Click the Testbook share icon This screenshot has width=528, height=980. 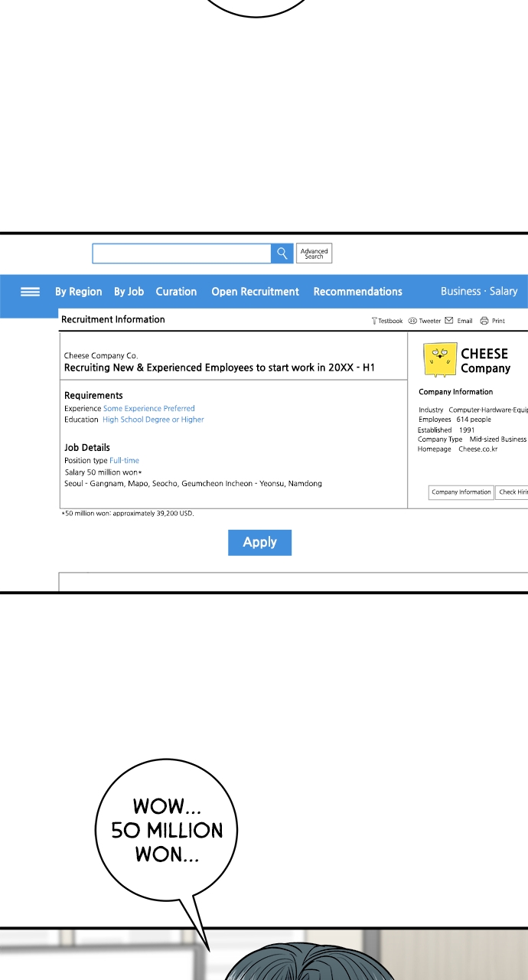[x=374, y=321]
